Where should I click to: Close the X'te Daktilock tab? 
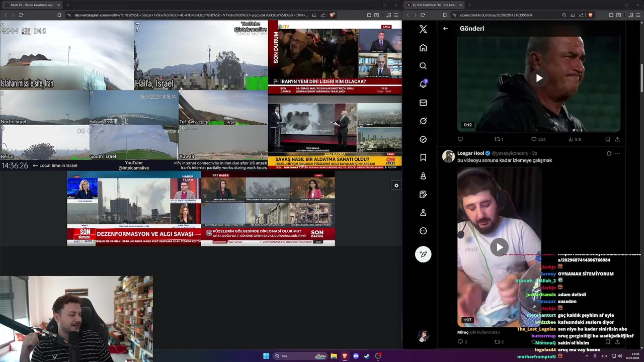coord(460,5)
